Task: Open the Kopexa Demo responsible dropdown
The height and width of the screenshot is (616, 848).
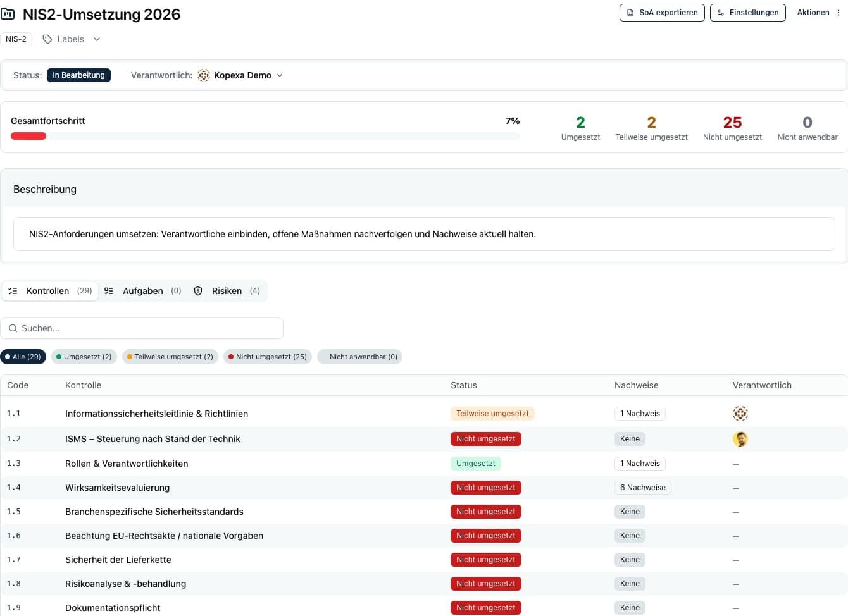Action: point(240,75)
